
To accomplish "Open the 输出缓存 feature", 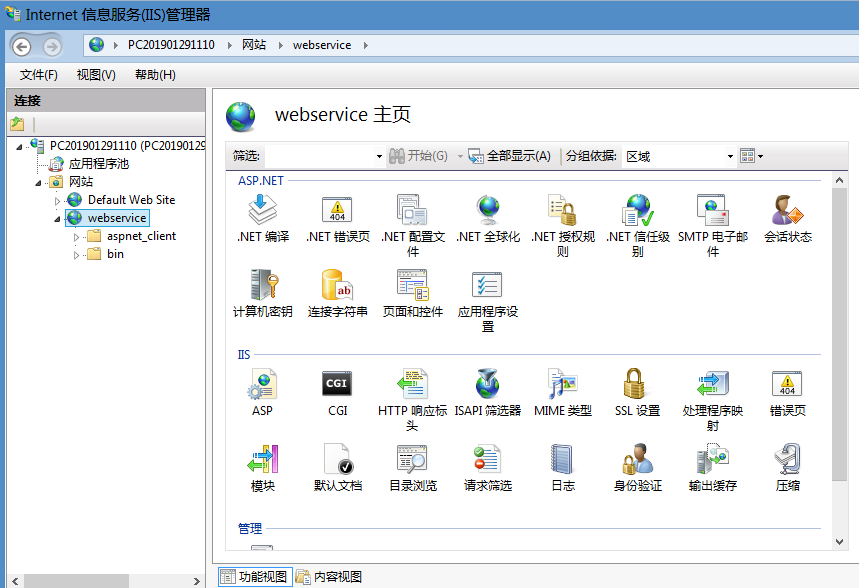I will click(x=713, y=468).
